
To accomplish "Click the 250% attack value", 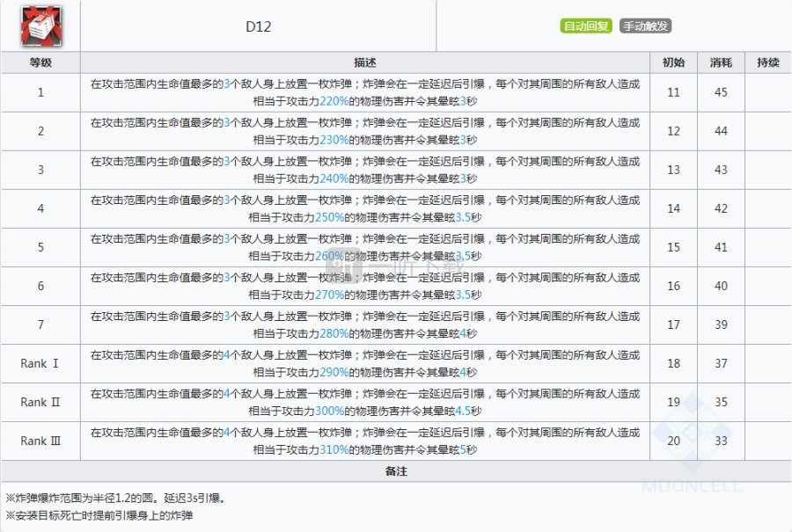I will [329, 217].
